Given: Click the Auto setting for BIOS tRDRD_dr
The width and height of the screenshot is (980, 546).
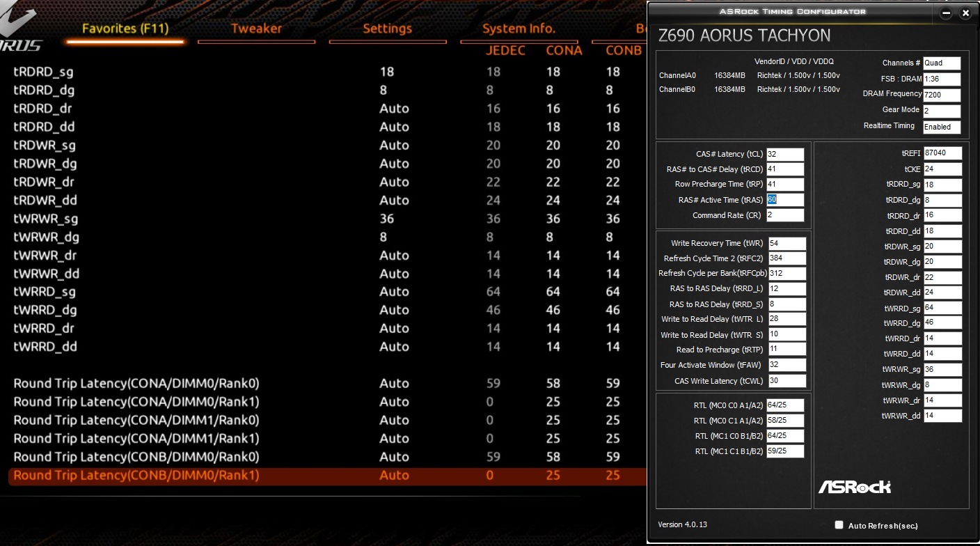Looking at the screenshot, I should click(x=394, y=109).
